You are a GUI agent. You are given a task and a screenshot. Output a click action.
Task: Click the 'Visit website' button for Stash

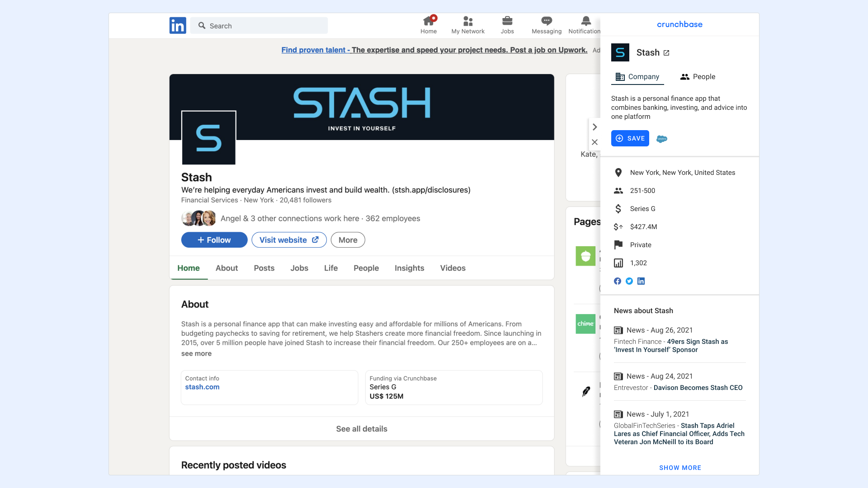(288, 239)
